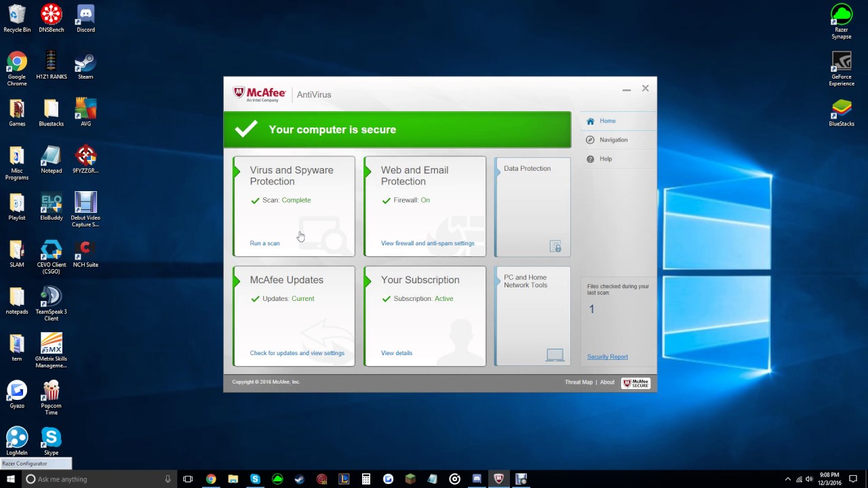868x488 pixels.
Task: Select the H1Z1 RANKS desktop icon
Action: (51, 65)
